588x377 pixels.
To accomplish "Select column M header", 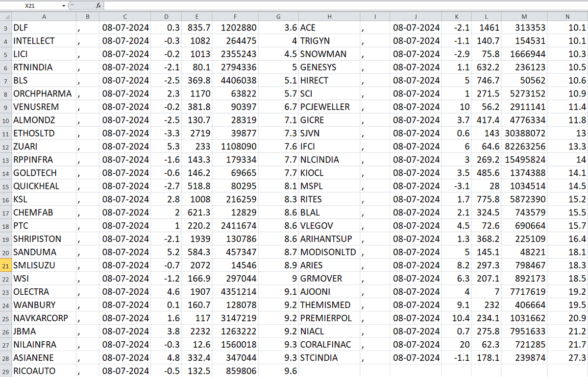I will (x=525, y=17).
